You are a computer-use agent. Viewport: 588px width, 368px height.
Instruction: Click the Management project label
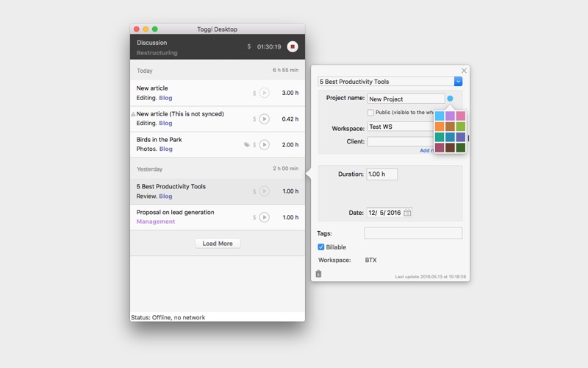tap(156, 222)
